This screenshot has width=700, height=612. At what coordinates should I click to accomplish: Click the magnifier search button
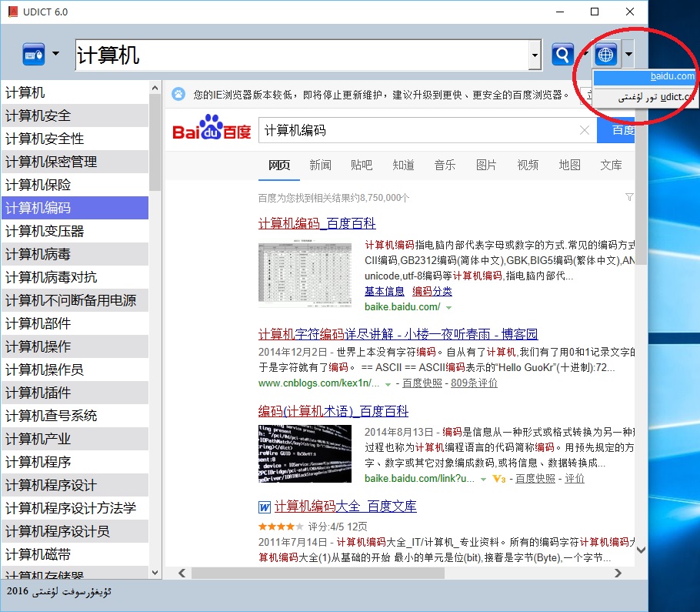tap(563, 55)
